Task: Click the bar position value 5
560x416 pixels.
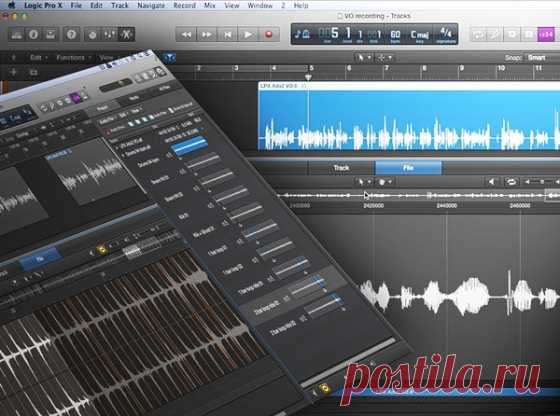Action: pos(335,33)
